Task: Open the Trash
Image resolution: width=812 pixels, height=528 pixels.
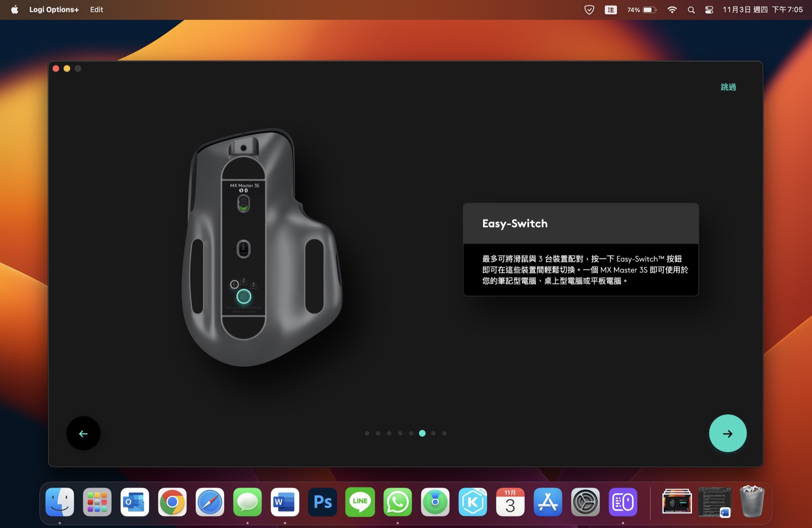Action: point(752,502)
